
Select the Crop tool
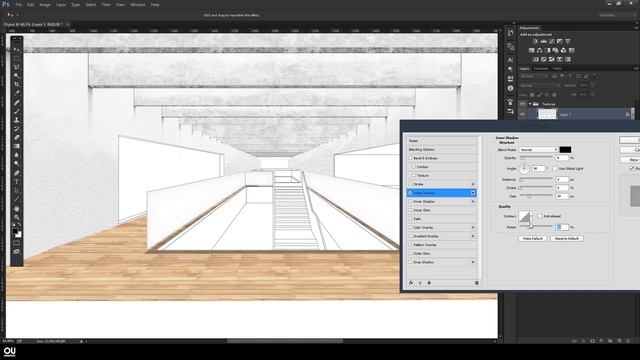16,84
